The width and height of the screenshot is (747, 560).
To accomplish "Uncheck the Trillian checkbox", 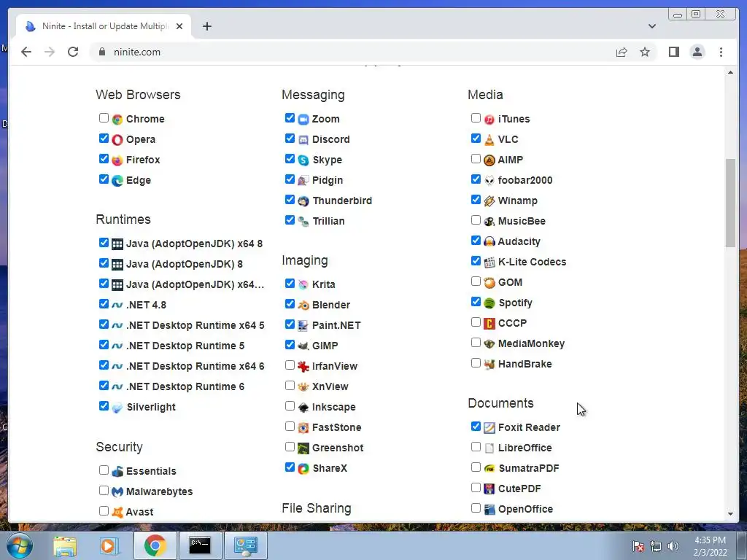I will point(290,220).
